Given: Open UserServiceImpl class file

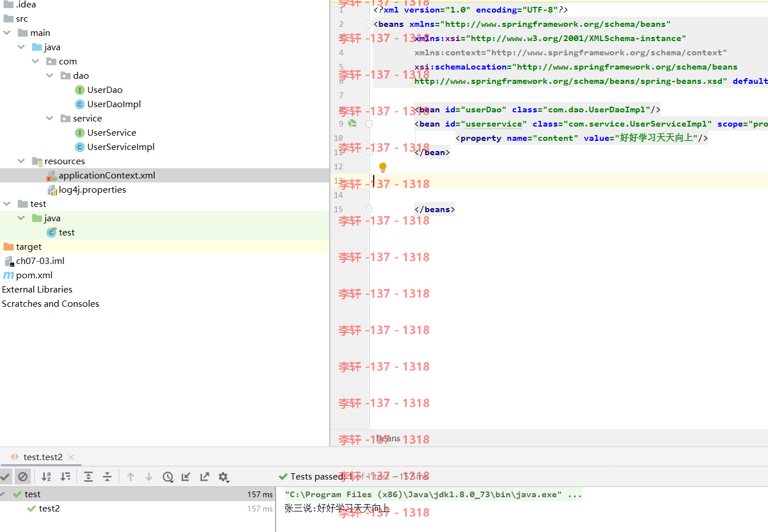Looking at the screenshot, I should [x=115, y=147].
